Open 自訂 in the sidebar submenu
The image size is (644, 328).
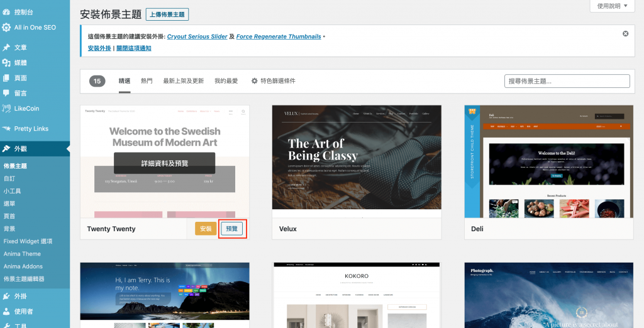[x=9, y=178]
